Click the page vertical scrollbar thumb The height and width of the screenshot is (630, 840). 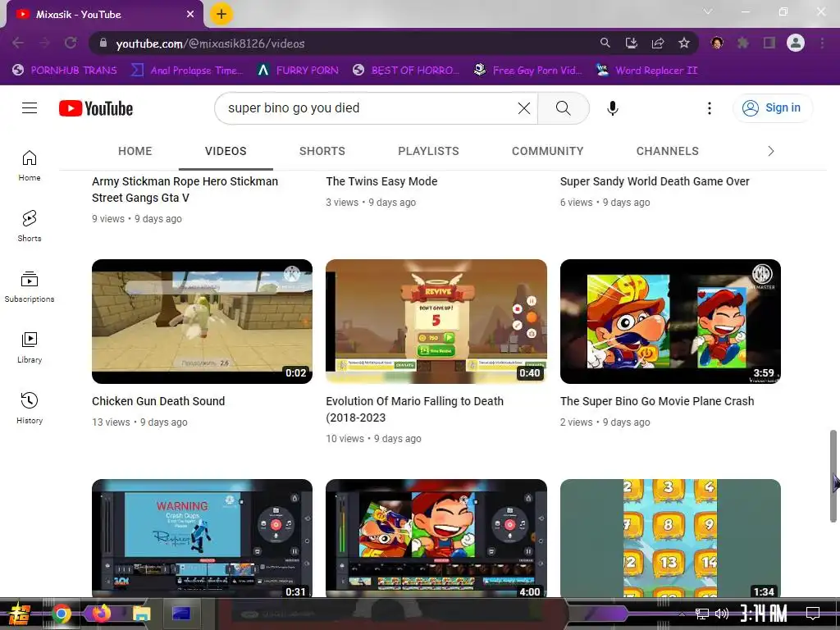tap(833, 476)
